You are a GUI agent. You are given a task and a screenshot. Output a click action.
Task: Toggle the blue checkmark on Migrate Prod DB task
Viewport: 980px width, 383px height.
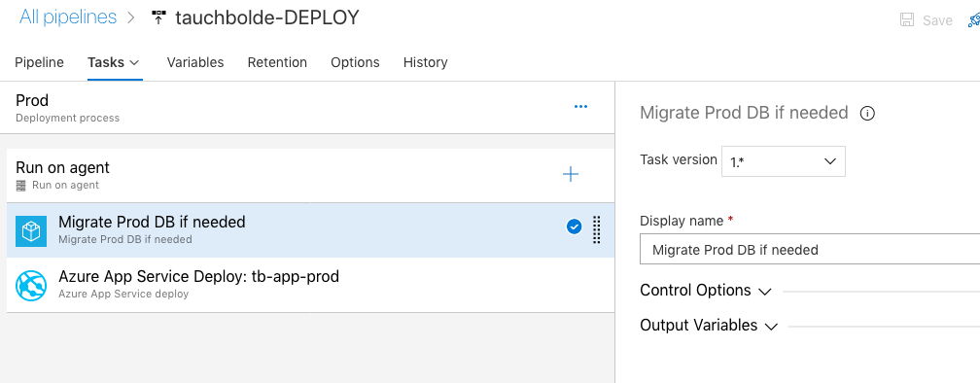(x=575, y=227)
